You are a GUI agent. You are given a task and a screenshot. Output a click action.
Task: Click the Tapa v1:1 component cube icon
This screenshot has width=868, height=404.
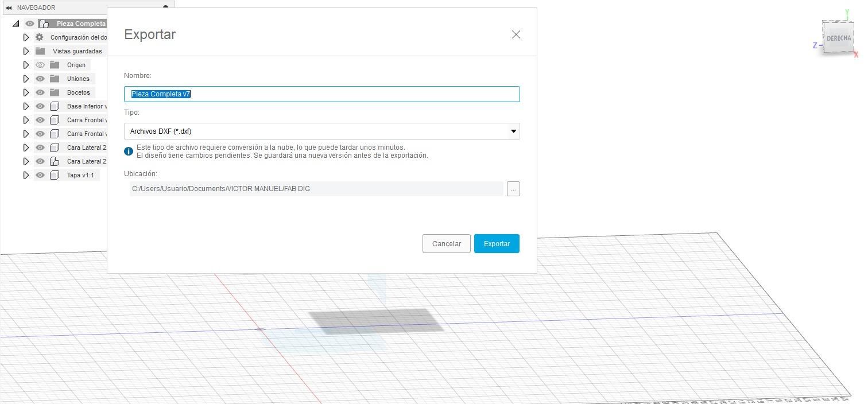coord(55,175)
